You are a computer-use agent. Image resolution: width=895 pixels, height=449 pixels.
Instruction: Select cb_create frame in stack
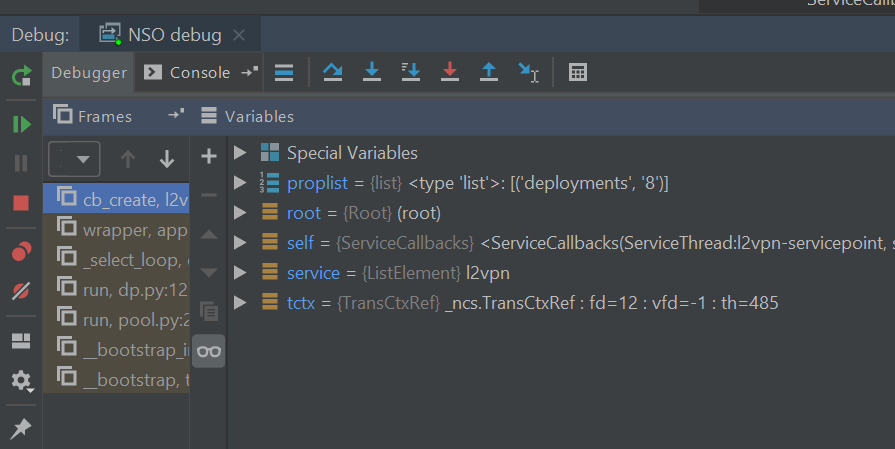coord(116,198)
